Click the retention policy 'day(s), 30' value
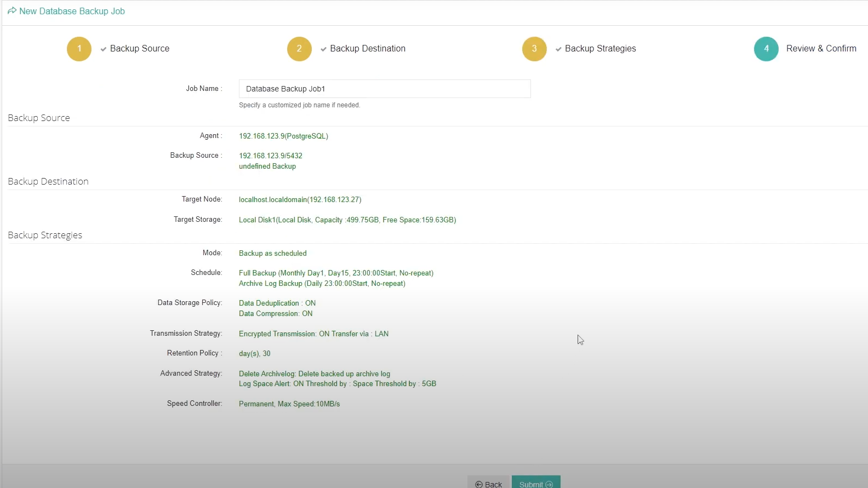Screen dimensions: 868x488 pos(255,353)
